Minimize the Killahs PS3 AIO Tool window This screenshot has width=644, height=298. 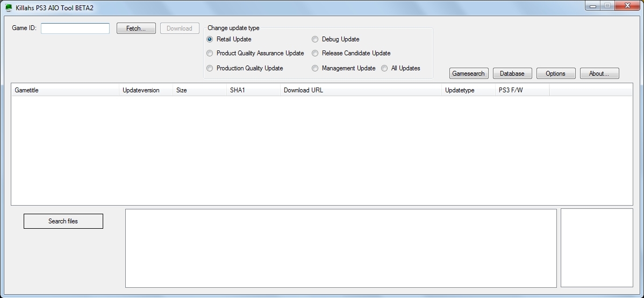tap(592, 6)
